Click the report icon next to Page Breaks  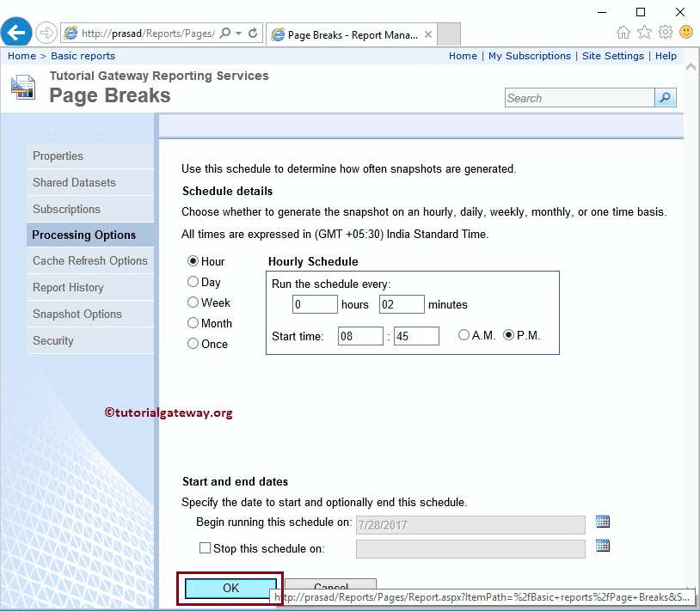pos(22,87)
